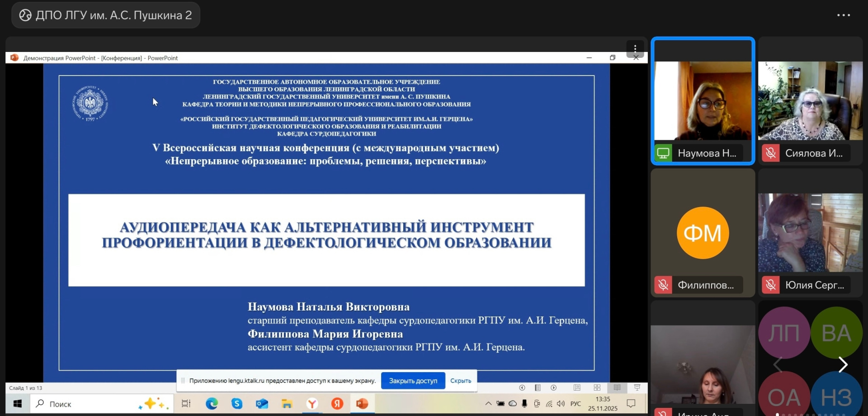This screenshot has height=416, width=868.
Task: Launch Skype from the taskbar
Action: [237, 404]
